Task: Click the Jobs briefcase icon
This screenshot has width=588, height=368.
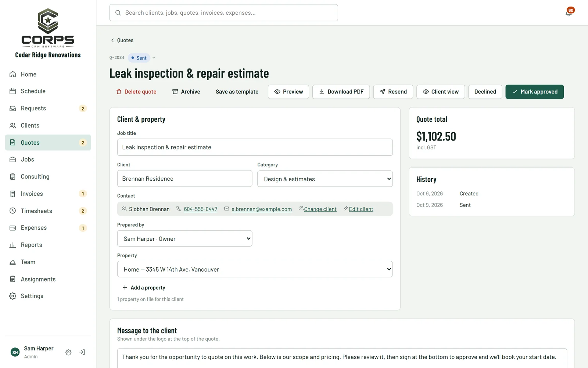Action: coord(13,159)
